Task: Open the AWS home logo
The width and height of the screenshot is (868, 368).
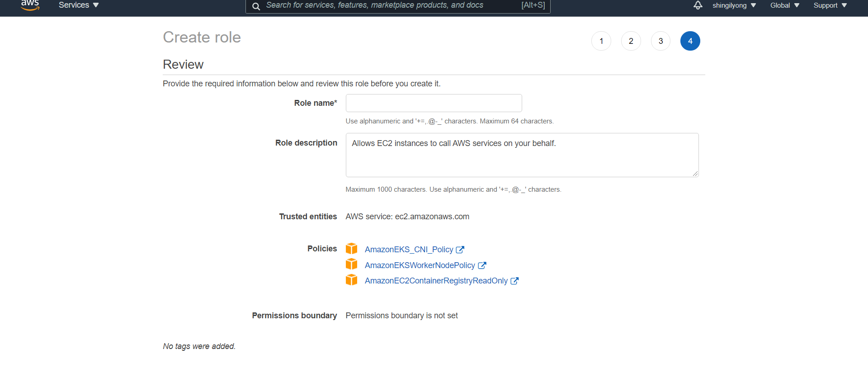Action: [x=30, y=5]
